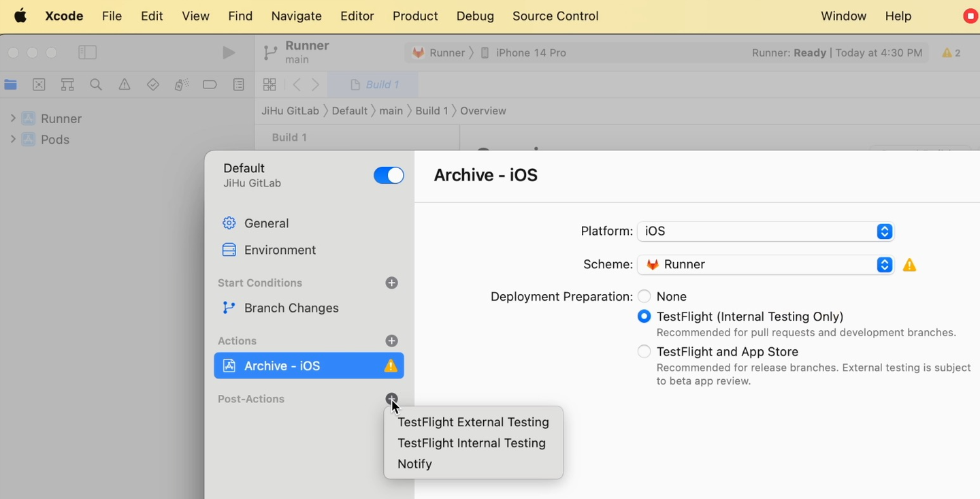Open the project navigator folder icon

coord(10,84)
